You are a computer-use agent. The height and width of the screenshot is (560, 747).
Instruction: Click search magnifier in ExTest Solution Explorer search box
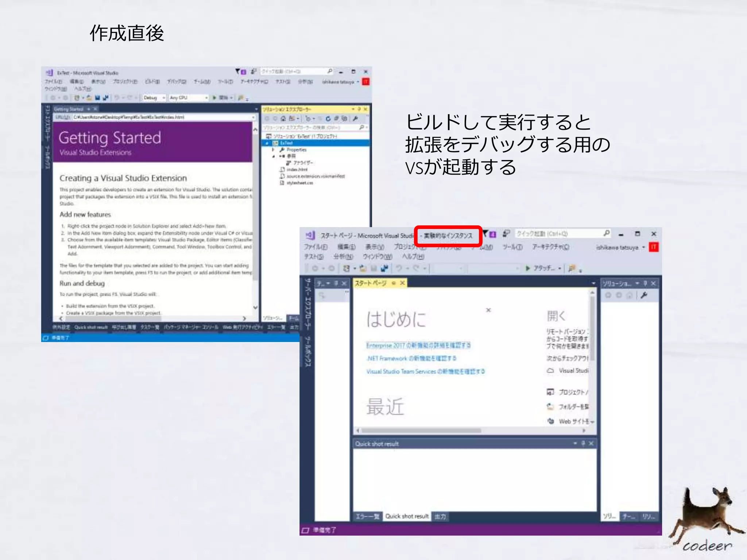pyautogui.click(x=361, y=127)
